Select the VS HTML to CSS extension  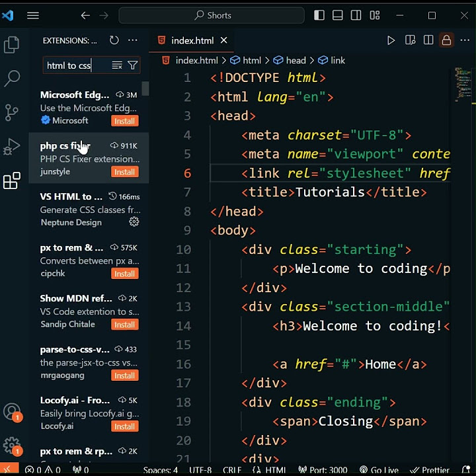(x=89, y=209)
